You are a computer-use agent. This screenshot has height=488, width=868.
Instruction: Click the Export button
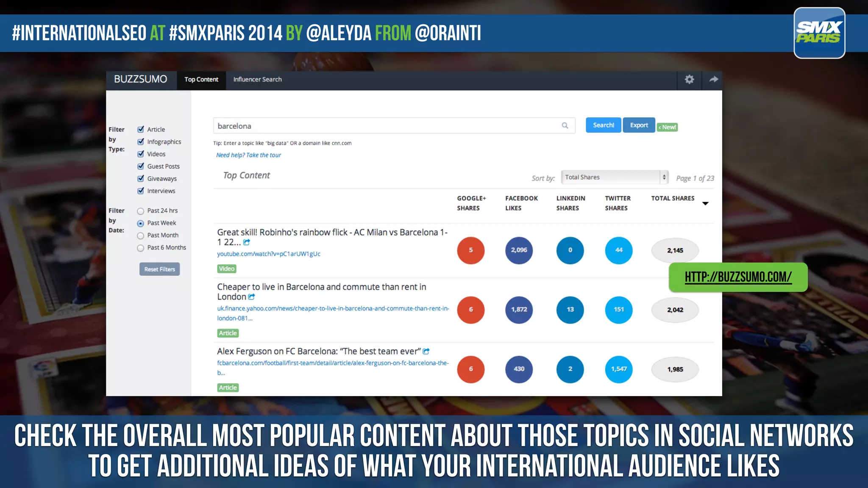[x=639, y=125]
